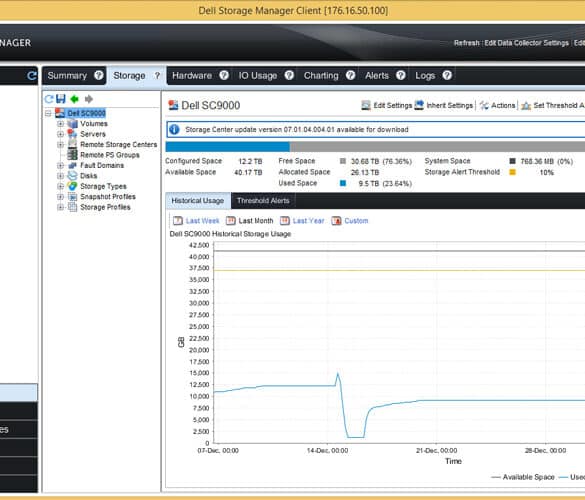Click the Storage Center update notification text
This screenshot has width=585, height=500.
[297, 129]
